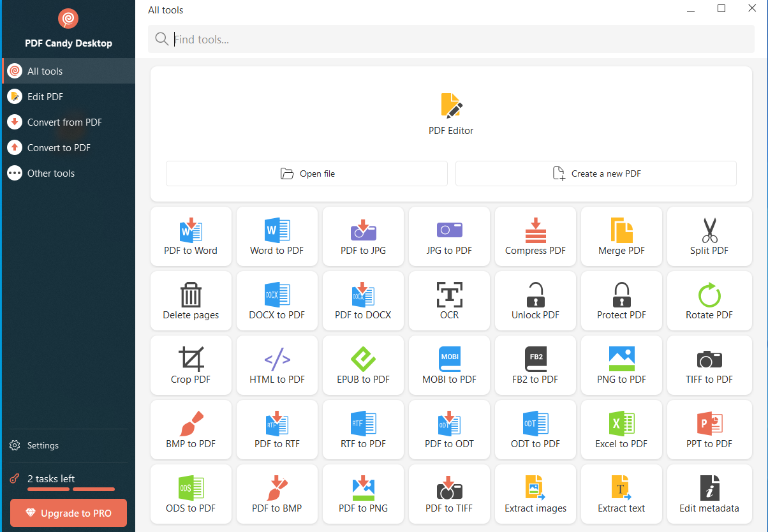
Task: Choose the PDF to BMP tool
Action: coord(277,494)
